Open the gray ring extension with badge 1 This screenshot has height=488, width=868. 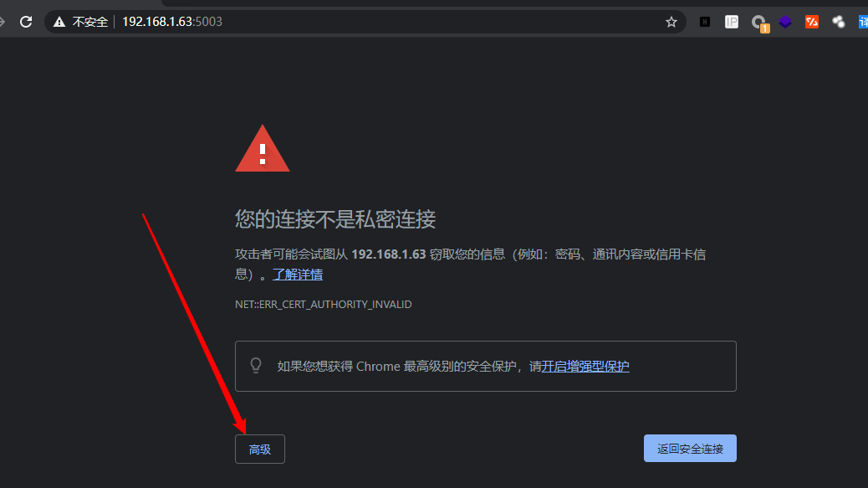tap(760, 23)
